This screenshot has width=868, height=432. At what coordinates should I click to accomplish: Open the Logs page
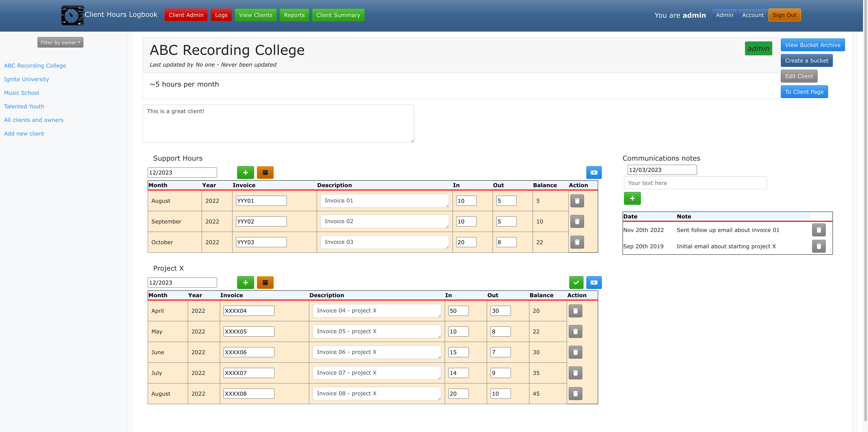tap(221, 15)
